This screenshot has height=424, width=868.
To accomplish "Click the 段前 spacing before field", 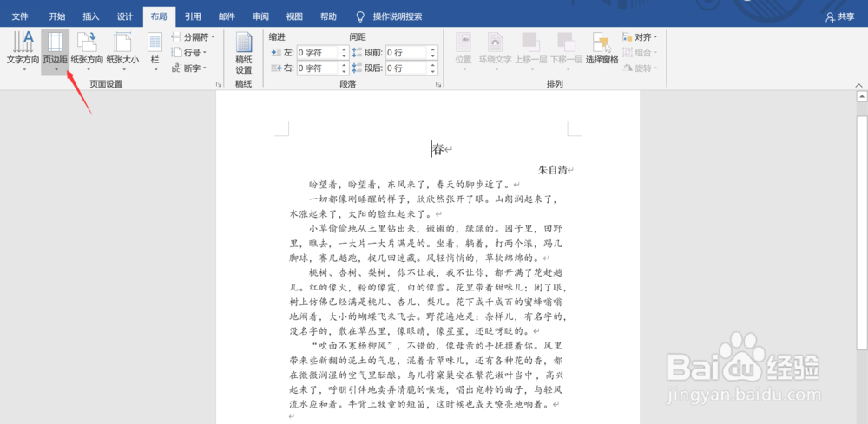I will pyautogui.click(x=405, y=53).
